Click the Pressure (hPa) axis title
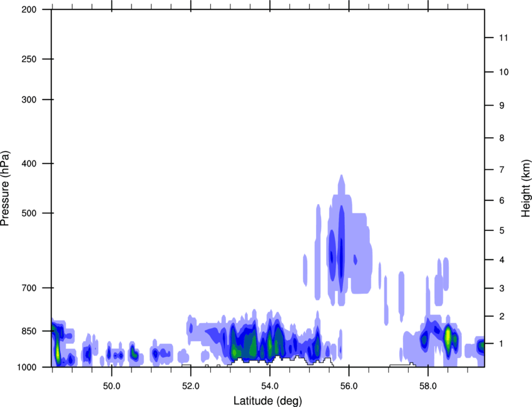This screenshot has height=407, width=532. click(x=5, y=188)
